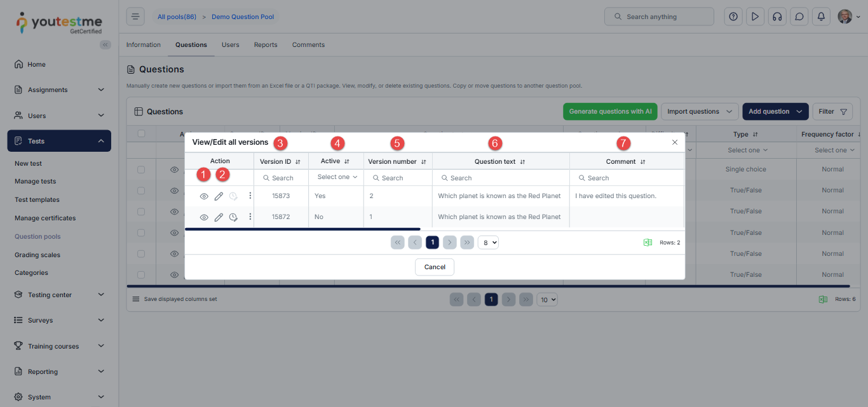Open the help question mark icon
The height and width of the screenshot is (407, 868).
[x=733, y=17]
